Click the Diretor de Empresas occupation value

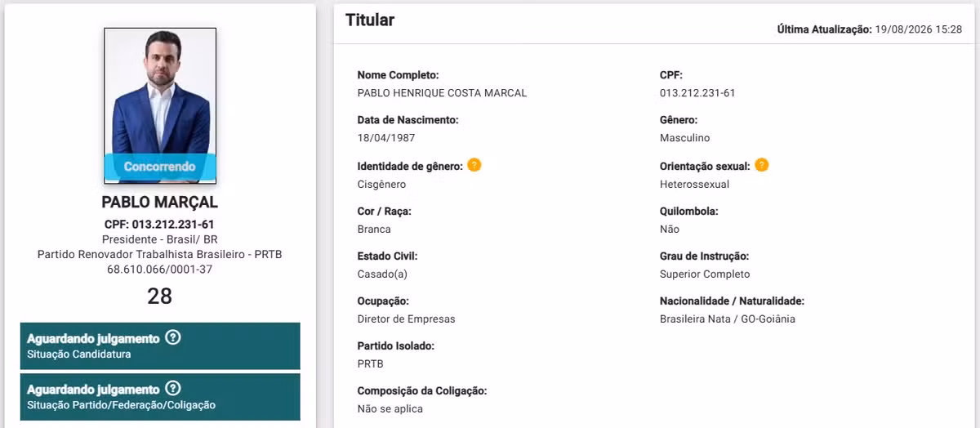point(407,319)
